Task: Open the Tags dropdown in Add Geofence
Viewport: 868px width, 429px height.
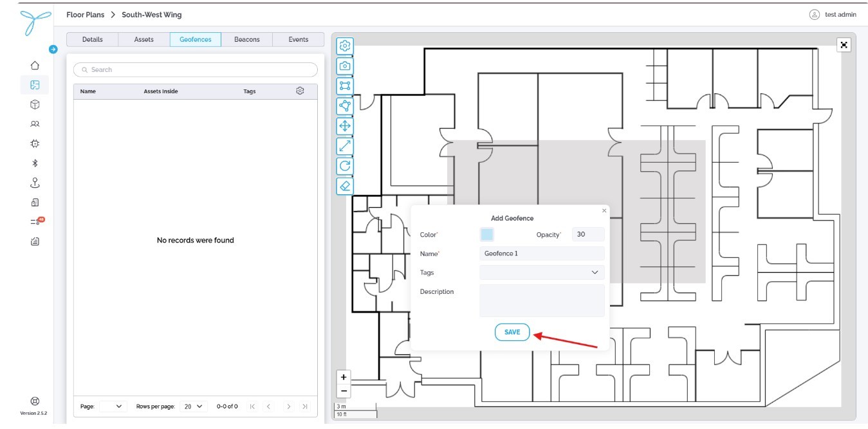Action: [542, 273]
